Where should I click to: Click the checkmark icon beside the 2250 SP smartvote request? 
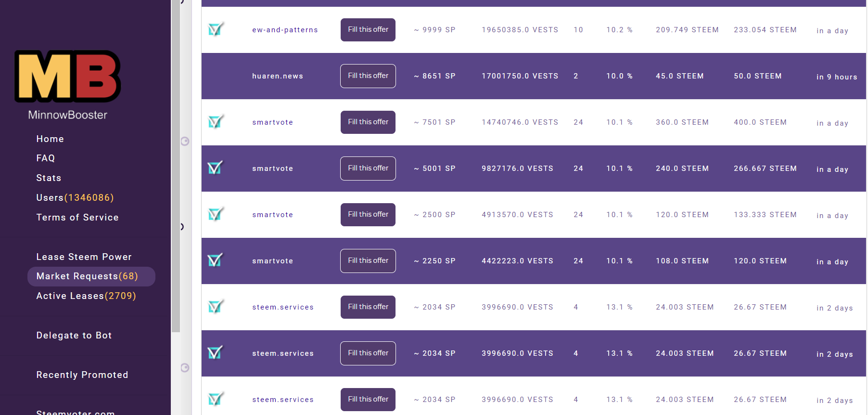point(215,260)
